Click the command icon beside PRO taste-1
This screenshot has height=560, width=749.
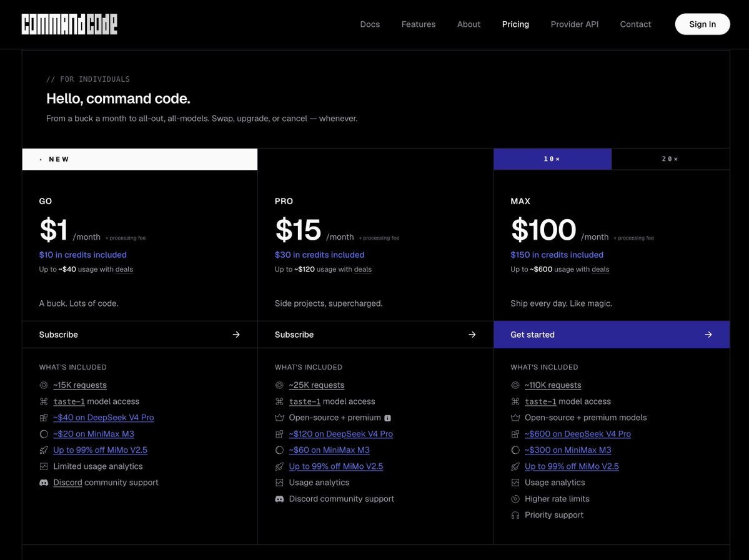tap(279, 401)
